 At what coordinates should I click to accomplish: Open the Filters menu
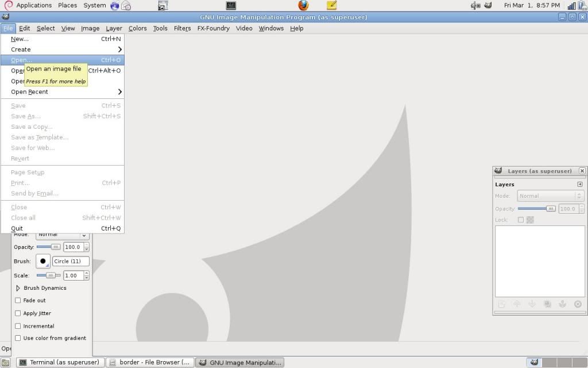(182, 28)
